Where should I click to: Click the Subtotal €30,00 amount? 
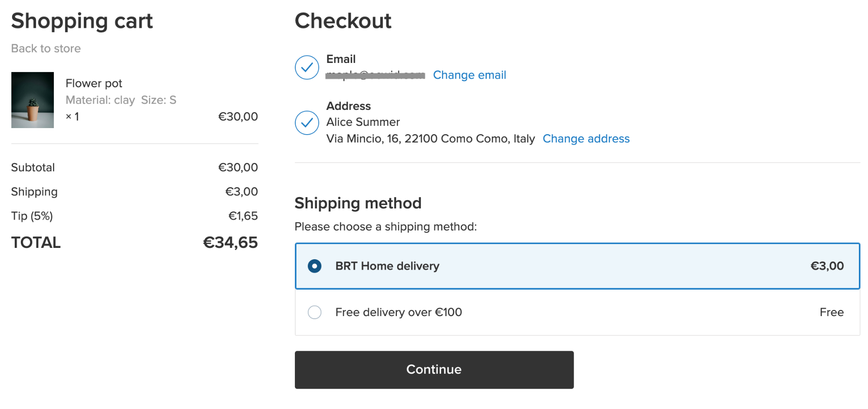238,167
